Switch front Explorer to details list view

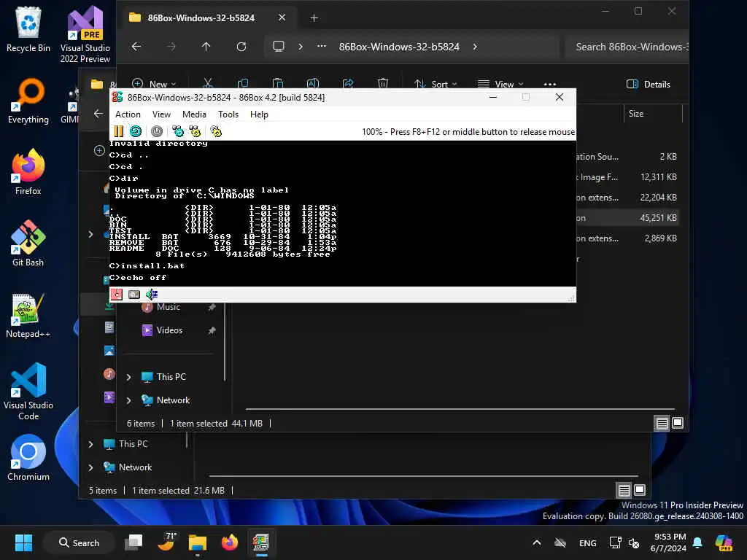pos(662,423)
